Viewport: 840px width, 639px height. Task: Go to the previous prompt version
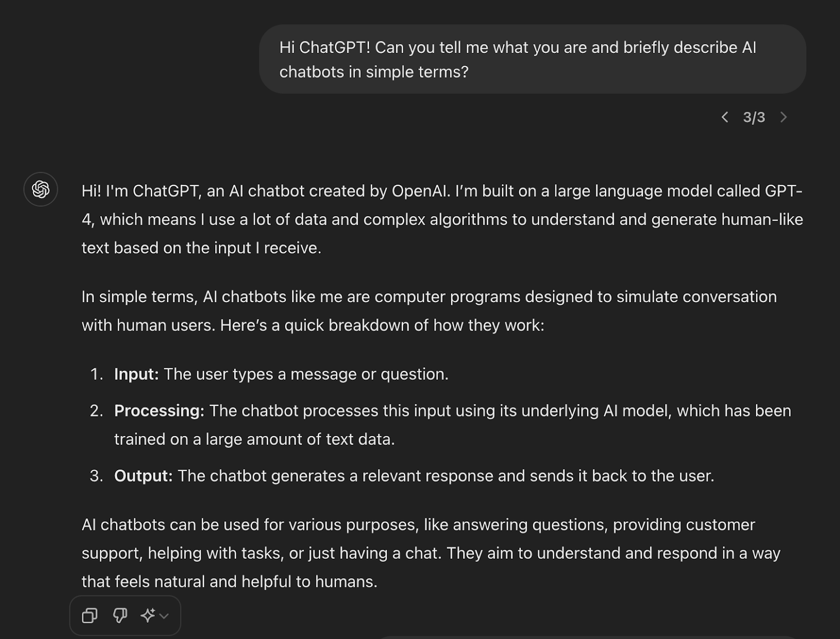pyautogui.click(x=725, y=117)
